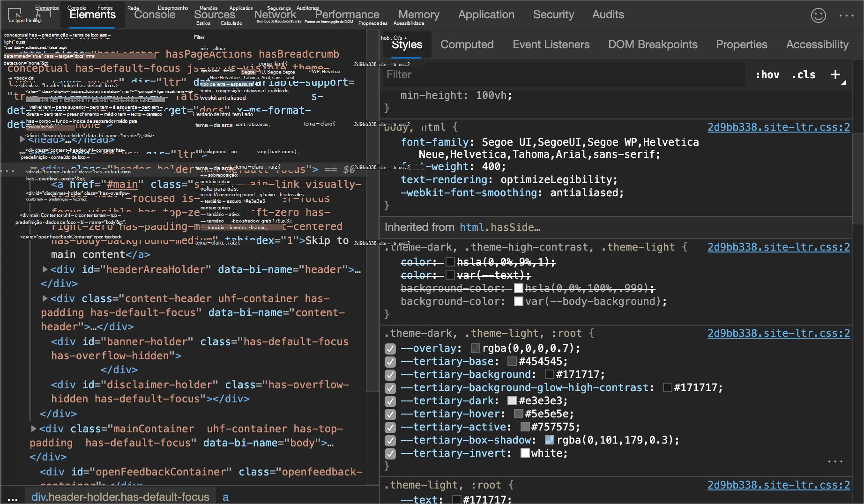This screenshot has height=504, width=864.
Task: Add a new style rule with plus icon
Action: 835,74
